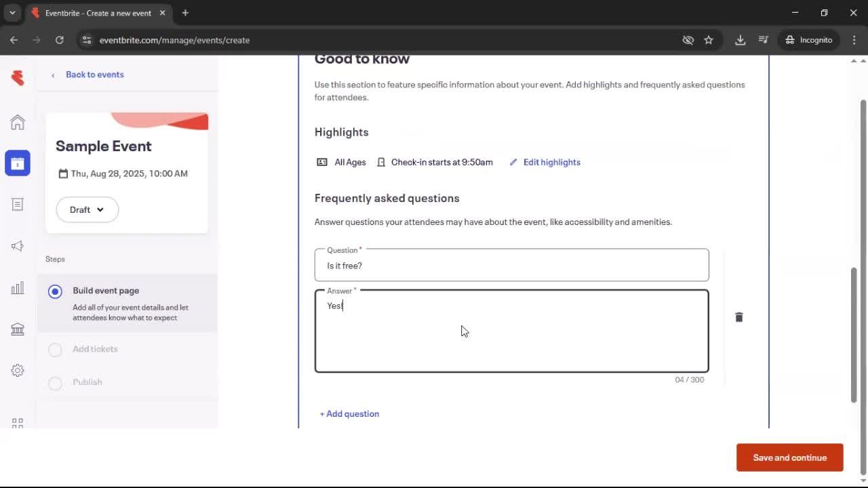Open the media control icon in toolbar
868x488 pixels.
coord(764,40)
